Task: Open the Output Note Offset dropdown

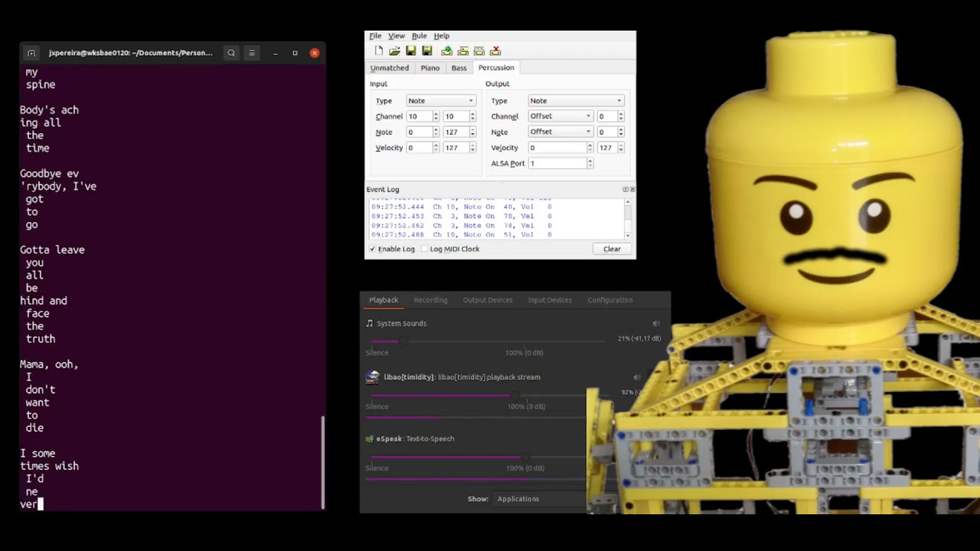Action: pos(560,132)
